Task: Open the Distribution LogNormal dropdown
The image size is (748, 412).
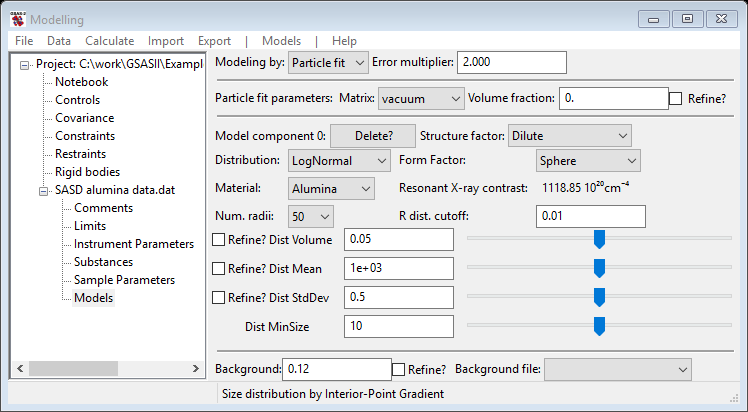Action: tap(339, 161)
